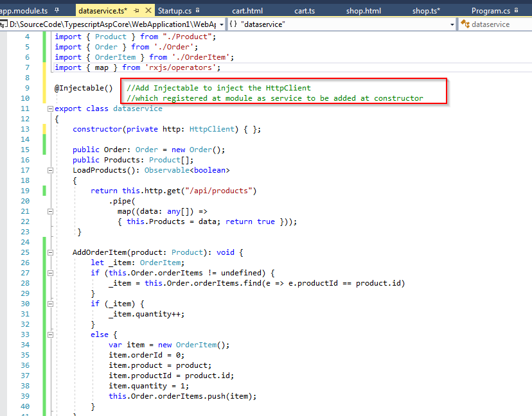Open the shop.html tab
This screenshot has width=532, height=416.
(364, 11)
